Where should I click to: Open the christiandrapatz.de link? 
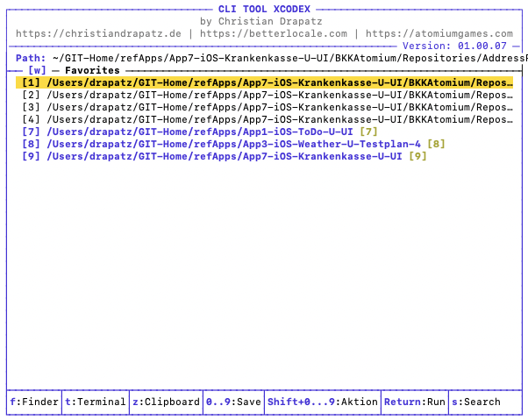pyautogui.click(x=98, y=33)
